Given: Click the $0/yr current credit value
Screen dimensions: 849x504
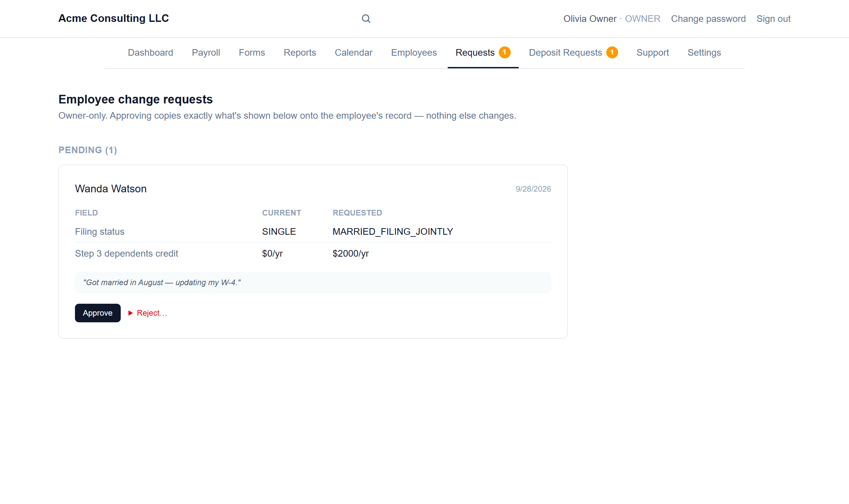Looking at the screenshot, I should coord(272,254).
